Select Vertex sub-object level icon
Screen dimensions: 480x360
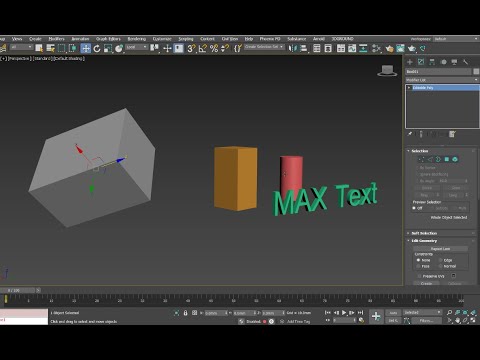point(421,159)
